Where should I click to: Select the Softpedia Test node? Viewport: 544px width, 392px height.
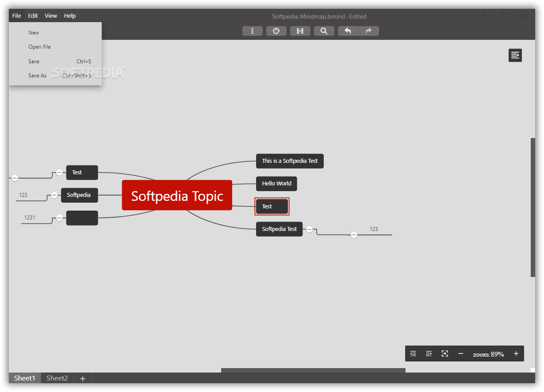pyautogui.click(x=279, y=229)
